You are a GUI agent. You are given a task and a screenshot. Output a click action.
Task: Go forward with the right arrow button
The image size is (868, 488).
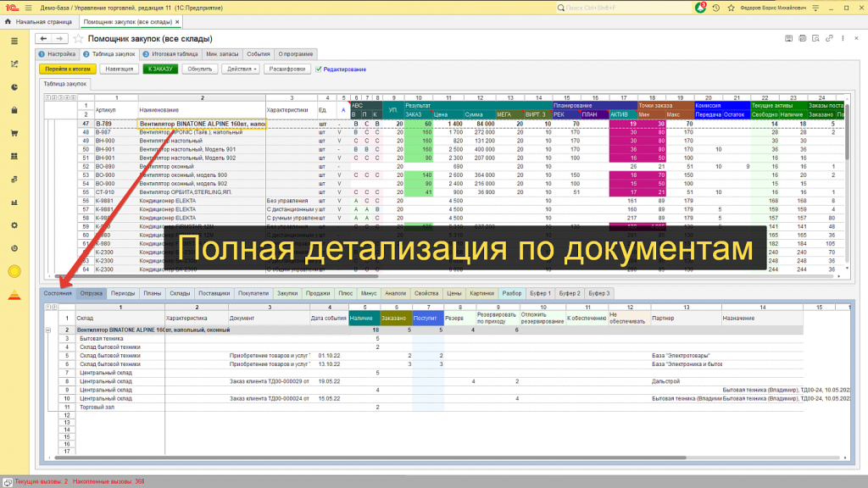click(x=60, y=39)
